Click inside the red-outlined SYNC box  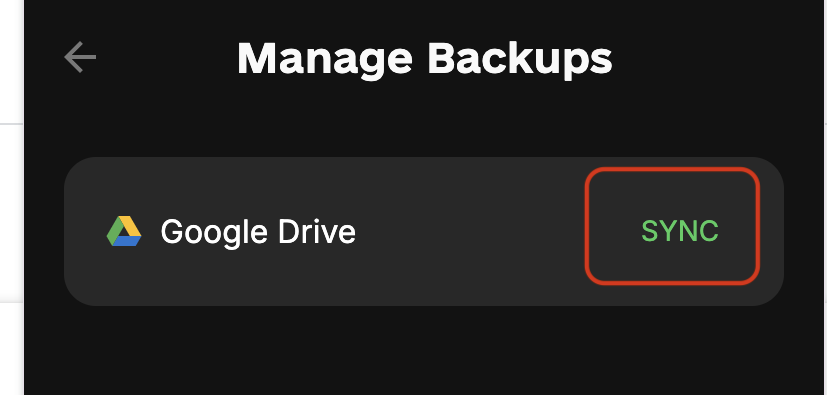(x=672, y=226)
